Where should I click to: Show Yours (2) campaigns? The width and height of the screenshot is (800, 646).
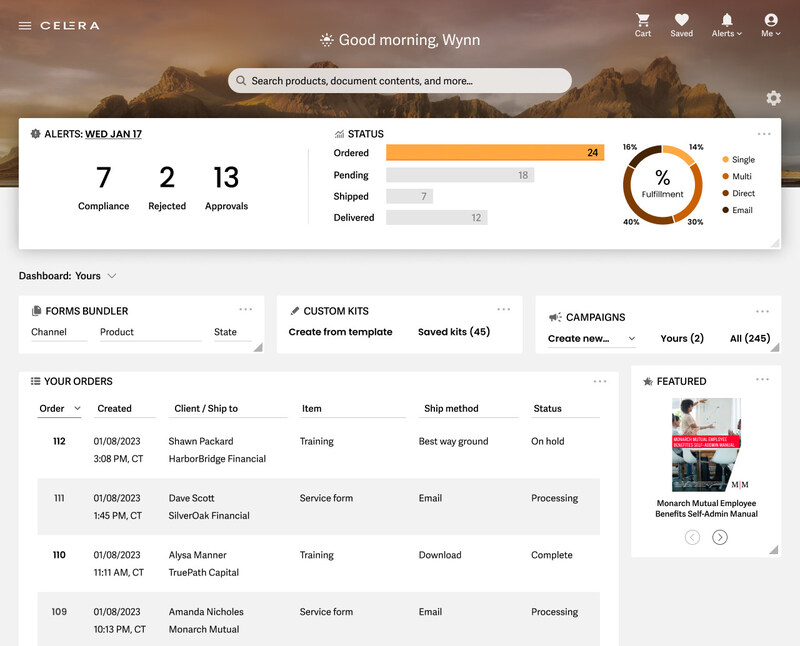pyautogui.click(x=682, y=339)
